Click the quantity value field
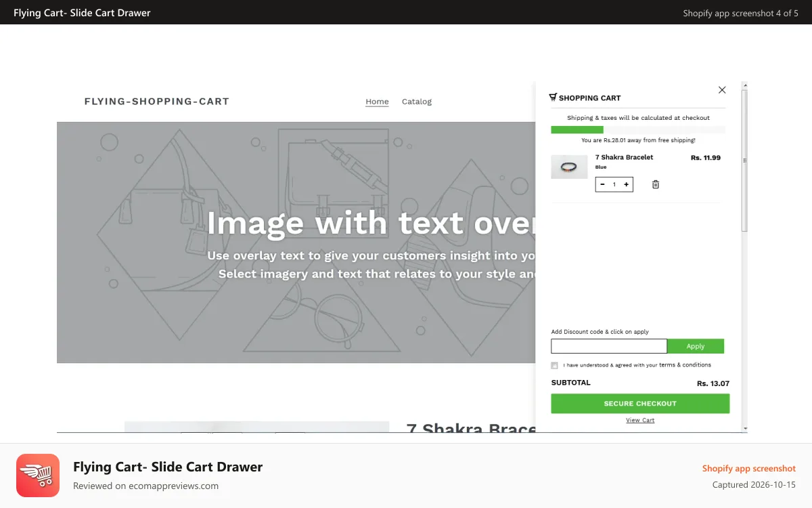This screenshot has width=812, height=508. (614, 184)
